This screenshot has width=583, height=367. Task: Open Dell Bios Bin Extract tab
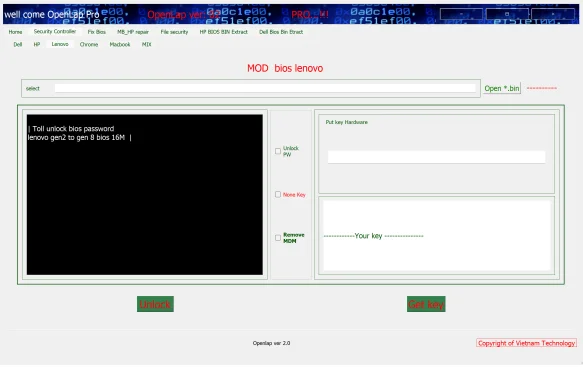point(281,32)
